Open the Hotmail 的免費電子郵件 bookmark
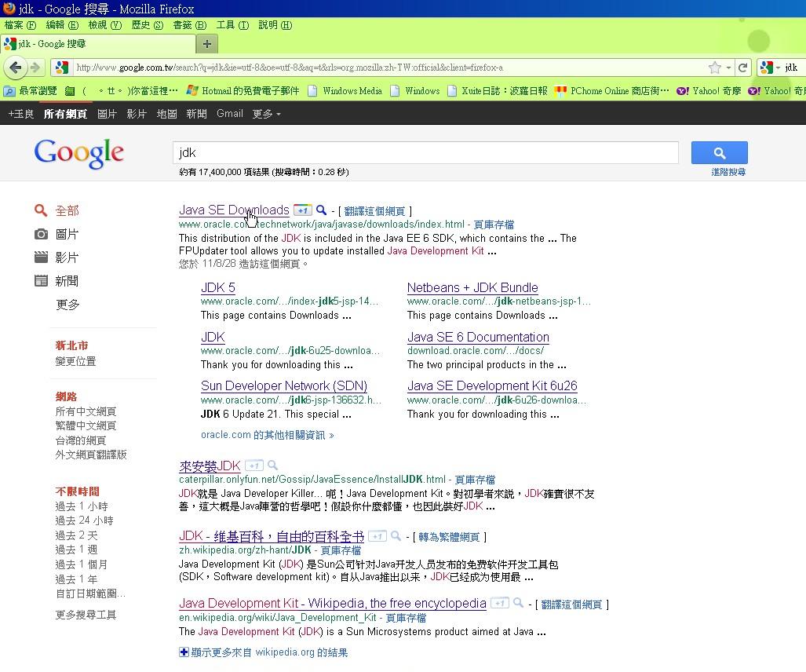 [x=243, y=91]
